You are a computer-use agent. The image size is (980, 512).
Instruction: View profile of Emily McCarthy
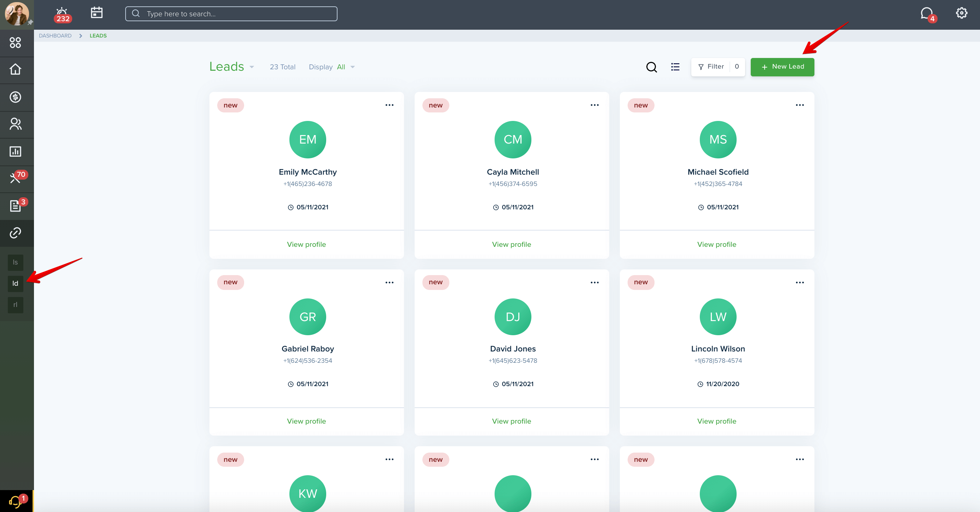point(306,244)
